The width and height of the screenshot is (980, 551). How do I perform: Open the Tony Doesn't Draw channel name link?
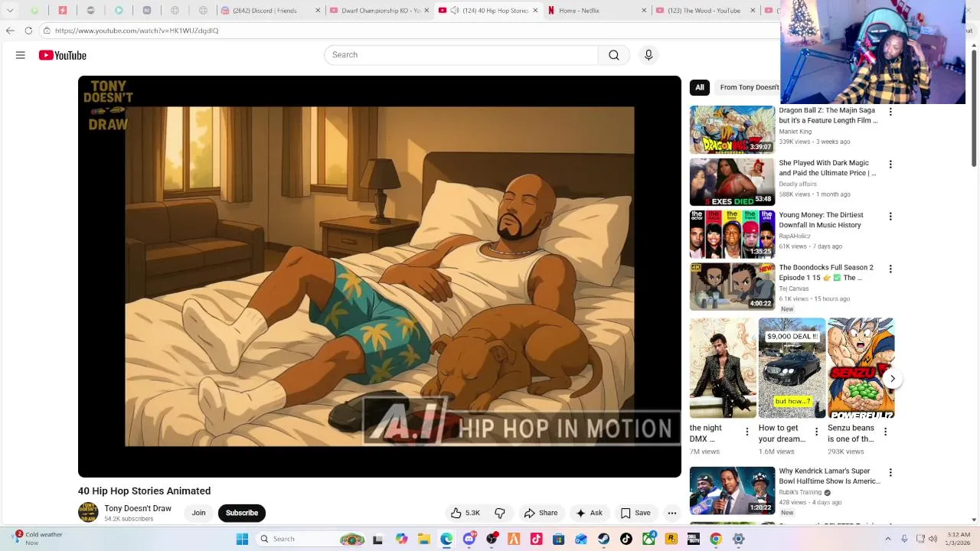[x=138, y=508]
